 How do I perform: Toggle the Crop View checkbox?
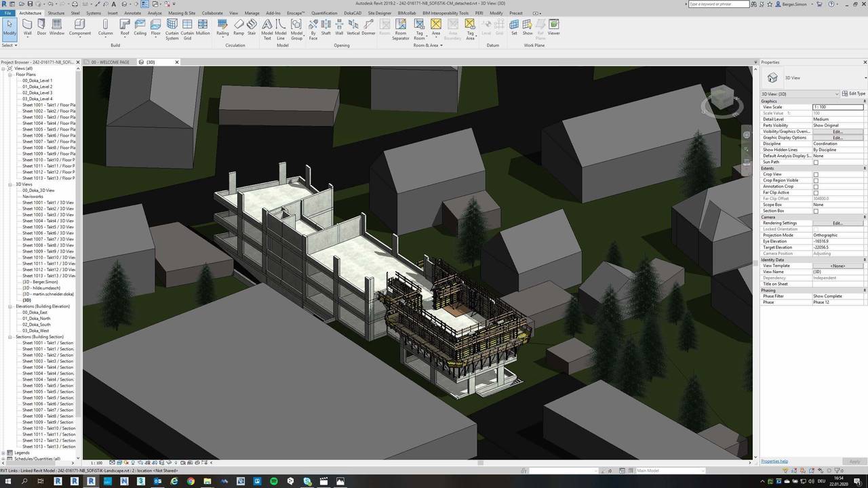(x=816, y=174)
